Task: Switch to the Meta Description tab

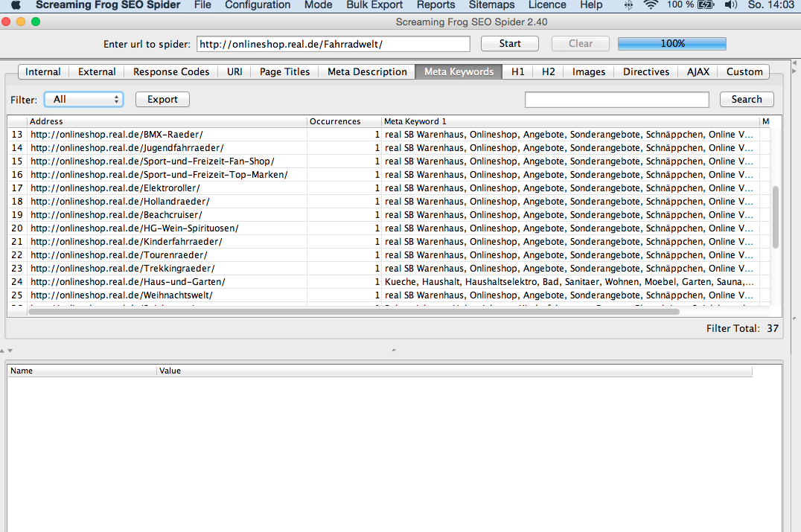Action: click(x=367, y=72)
